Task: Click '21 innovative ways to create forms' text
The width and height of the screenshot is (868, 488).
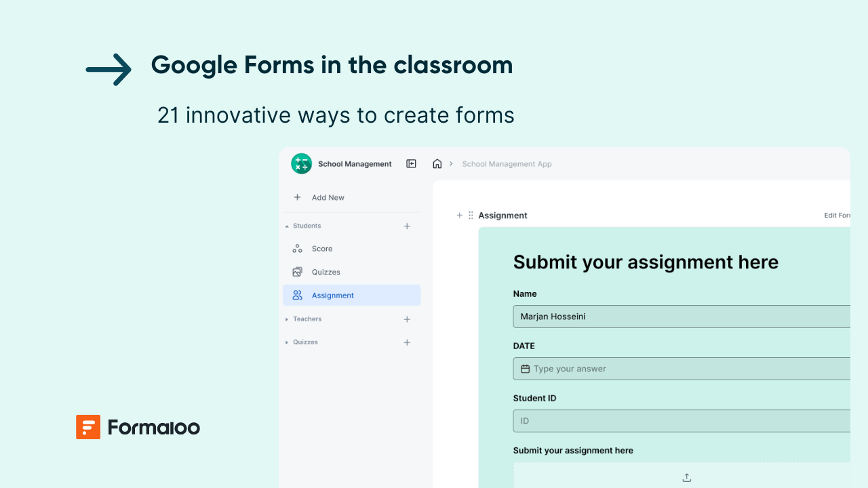Action: (x=336, y=115)
